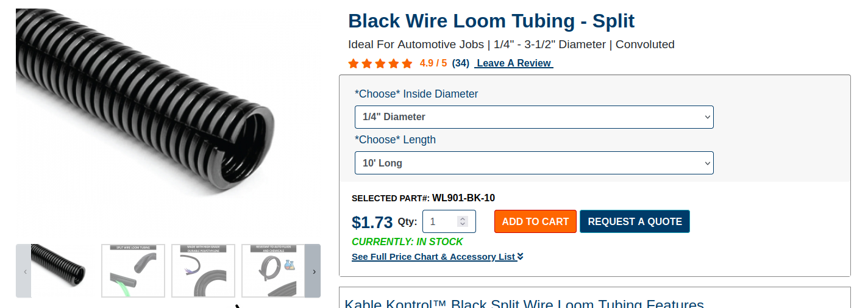
Task: Click the Request a Quote button
Action: [x=635, y=221]
